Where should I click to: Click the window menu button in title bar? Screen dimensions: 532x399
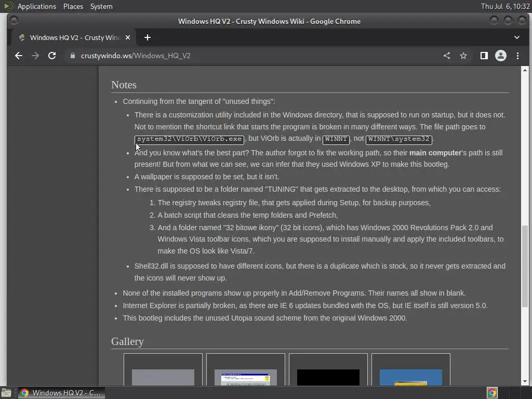pyautogui.click(x=14, y=21)
